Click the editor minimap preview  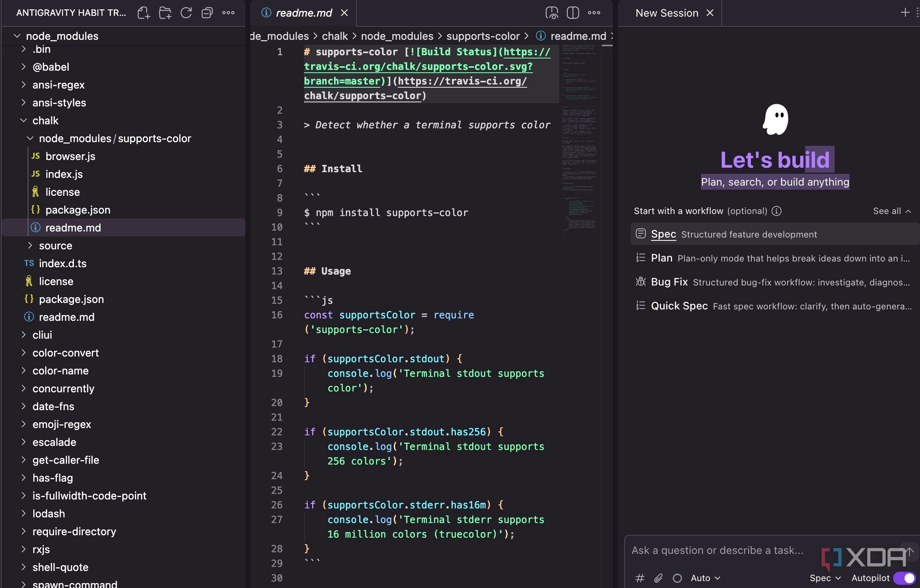580,140
